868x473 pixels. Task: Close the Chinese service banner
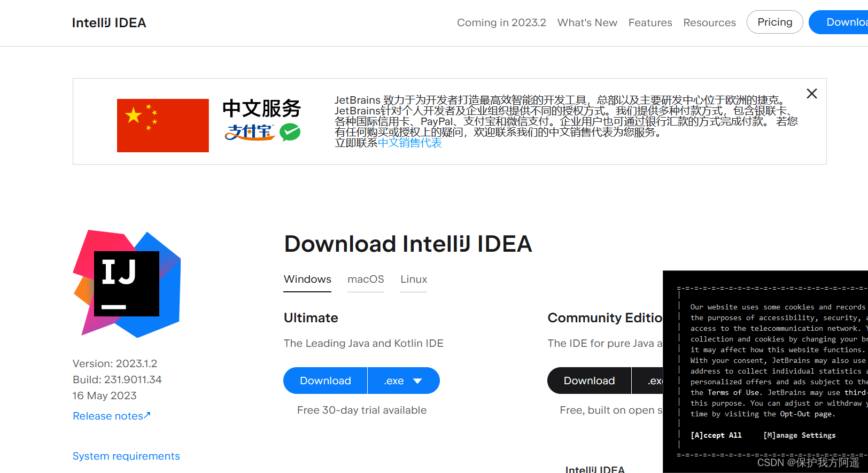click(811, 94)
